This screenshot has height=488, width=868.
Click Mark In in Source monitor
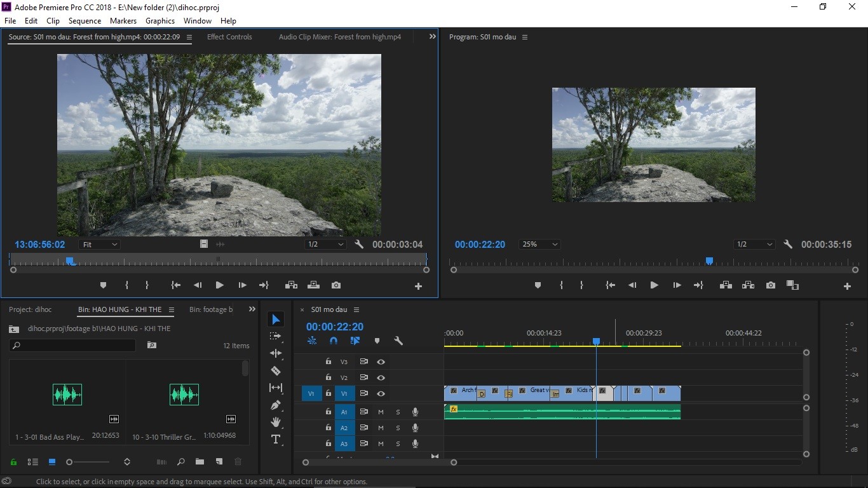click(126, 286)
